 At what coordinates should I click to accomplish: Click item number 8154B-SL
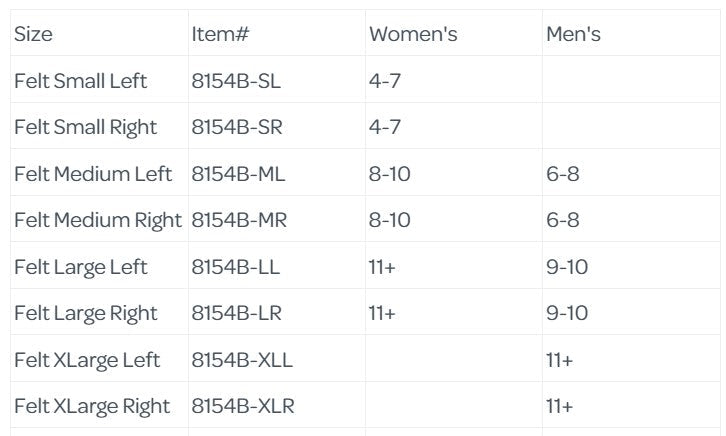pos(236,81)
